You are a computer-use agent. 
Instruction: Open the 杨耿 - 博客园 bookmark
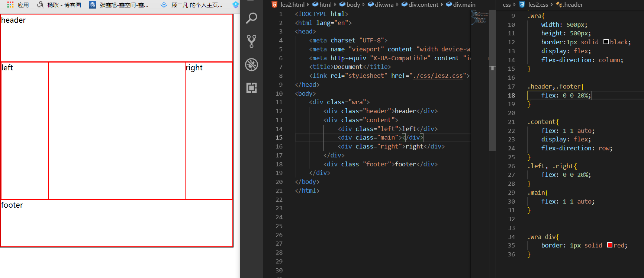(59, 5)
